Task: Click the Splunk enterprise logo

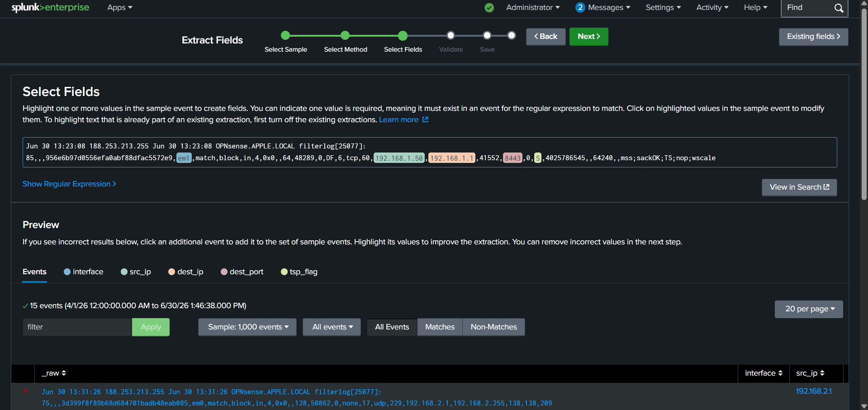Action: click(50, 8)
